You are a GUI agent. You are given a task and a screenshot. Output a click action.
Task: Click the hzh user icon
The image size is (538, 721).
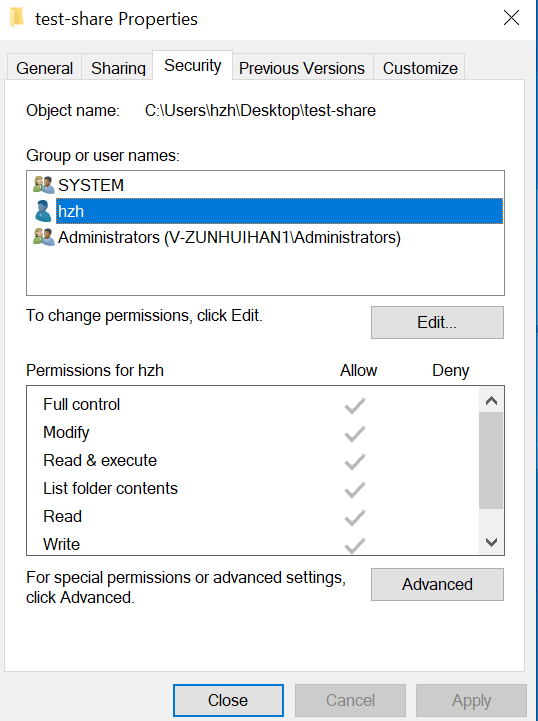(x=43, y=211)
